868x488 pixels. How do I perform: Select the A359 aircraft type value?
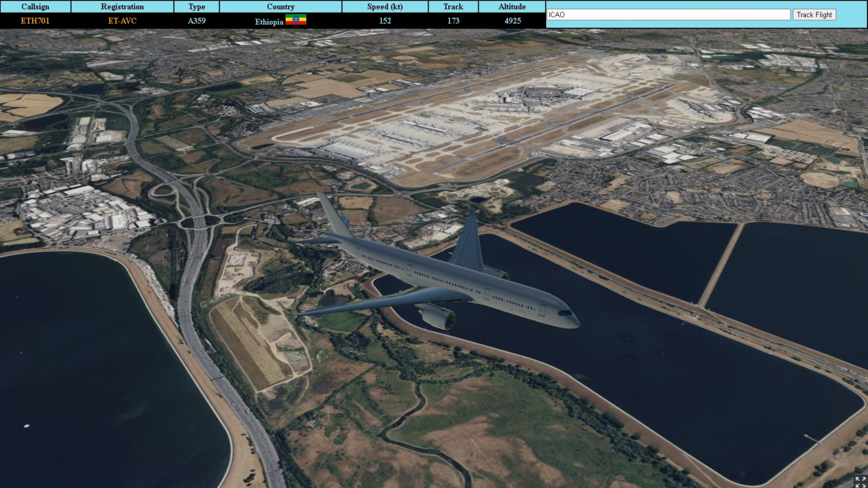click(x=197, y=21)
